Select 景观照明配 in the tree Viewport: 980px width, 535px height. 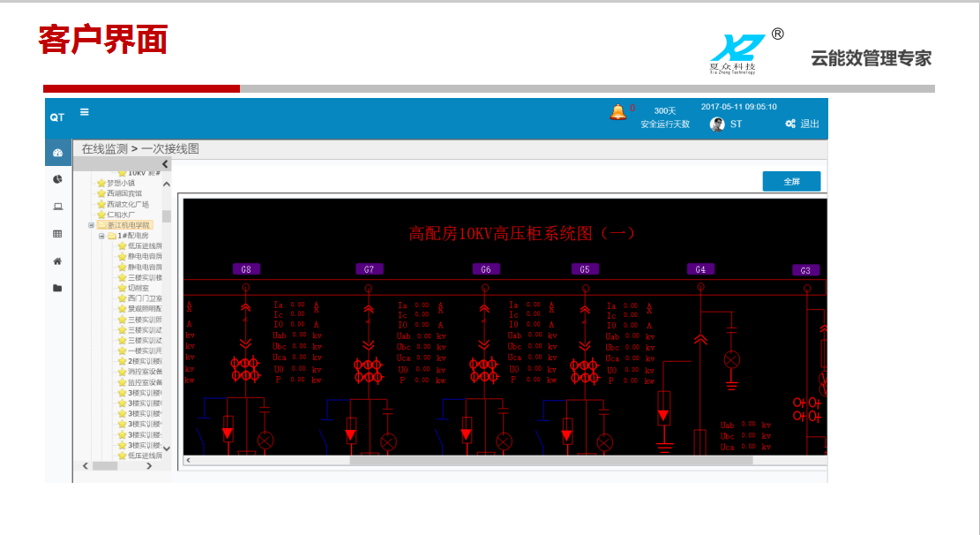[x=145, y=308]
